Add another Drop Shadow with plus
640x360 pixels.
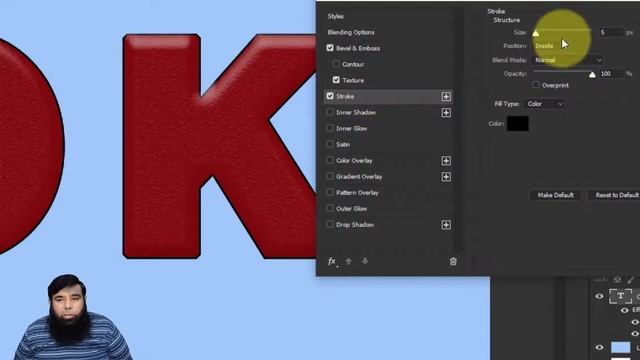[446, 225]
